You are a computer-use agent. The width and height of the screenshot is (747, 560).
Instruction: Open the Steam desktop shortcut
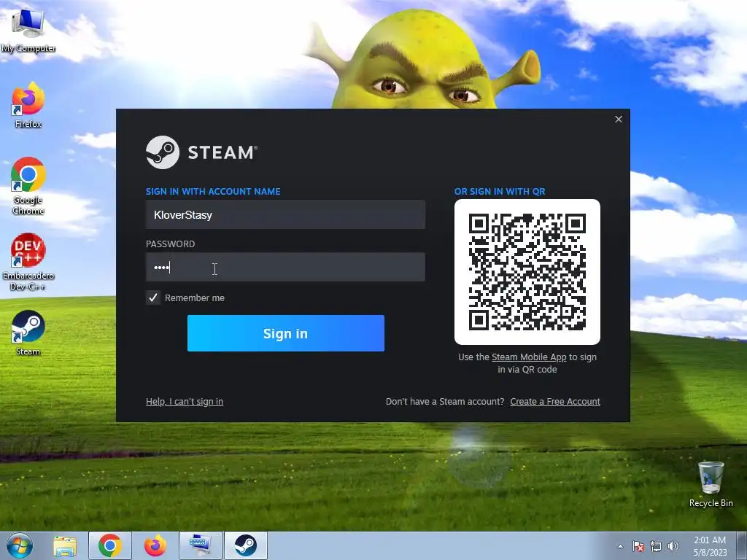(x=28, y=332)
